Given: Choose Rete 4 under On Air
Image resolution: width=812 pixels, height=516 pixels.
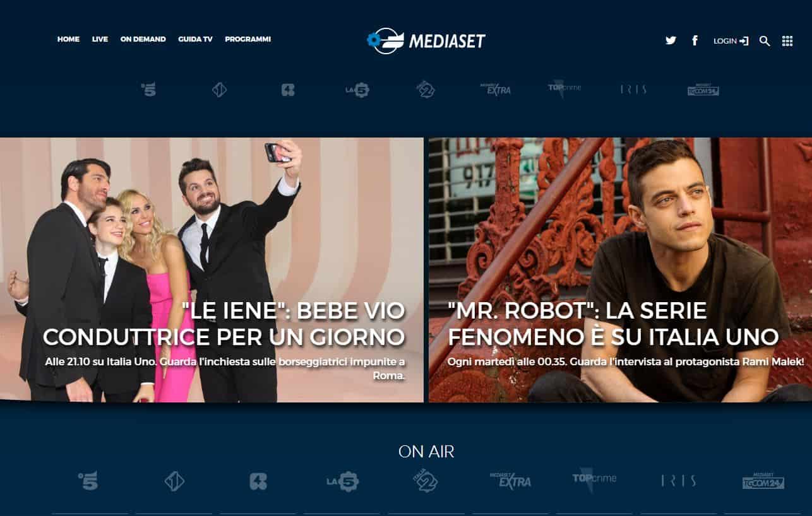Looking at the screenshot, I should pos(258,482).
